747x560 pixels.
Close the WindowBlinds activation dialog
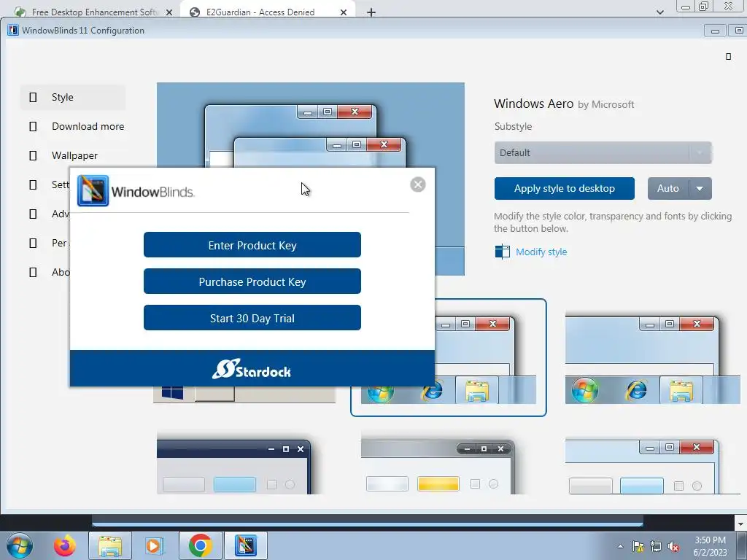click(418, 184)
